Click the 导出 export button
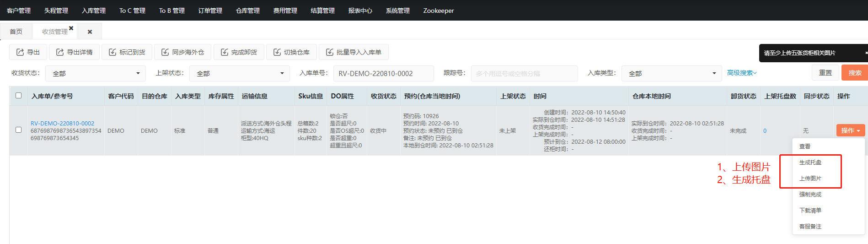The width and height of the screenshot is (868, 244). (28, 52)
